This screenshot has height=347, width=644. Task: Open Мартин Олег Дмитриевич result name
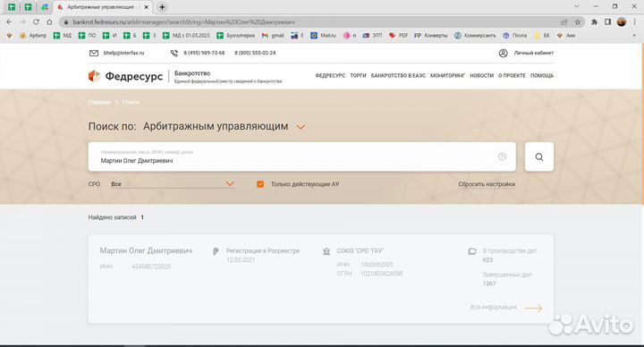tap(146, 250)
